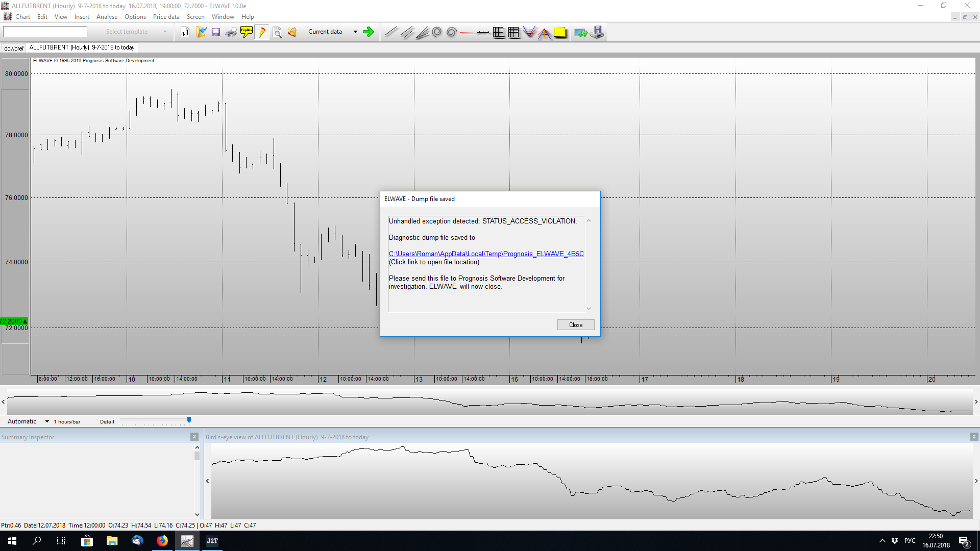Toggle the pencil highlight tool icon
The height and width of the screenshot is (551, 980).
pos(262,32)
